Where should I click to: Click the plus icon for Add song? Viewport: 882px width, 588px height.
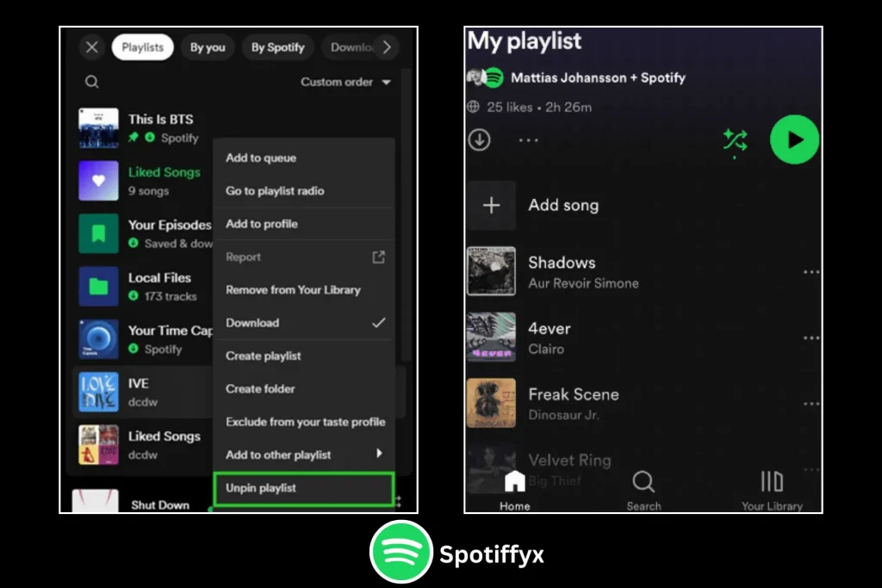[x=491, y=206]
